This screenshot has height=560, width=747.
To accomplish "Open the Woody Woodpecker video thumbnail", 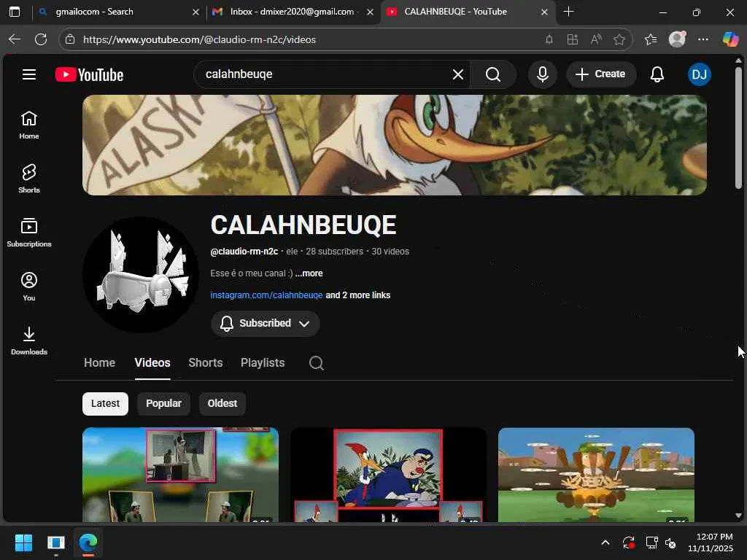I will click(x=388, y=474).
